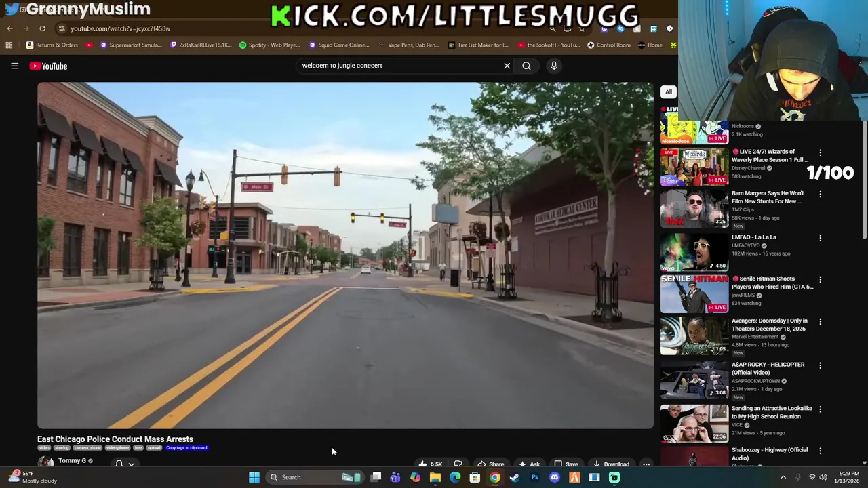The height and width of the screenshot is (488, 868).
Task: Open options menu for Bam Margera video
Action: point(820,194)
